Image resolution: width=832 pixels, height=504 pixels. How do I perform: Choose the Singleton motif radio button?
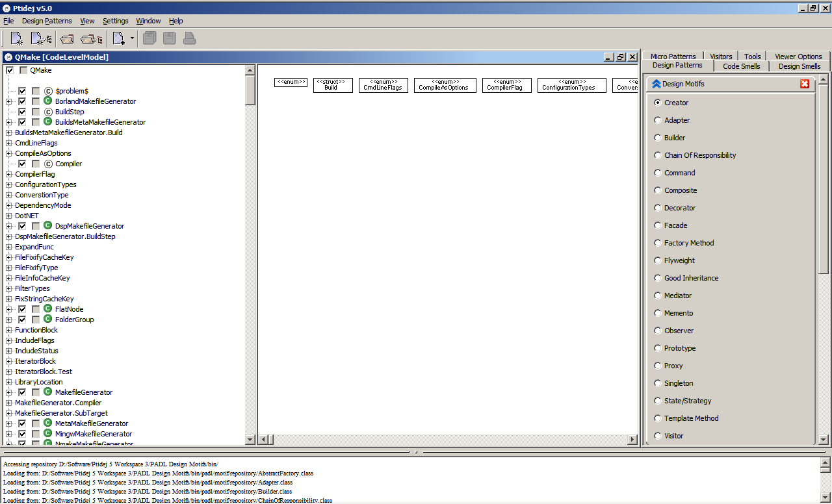tap(657, 383)
